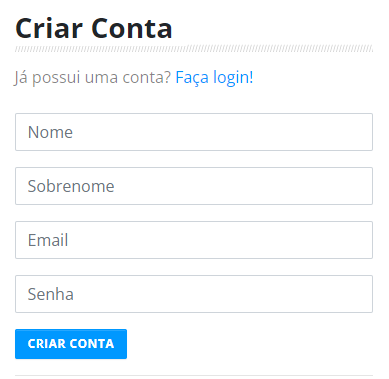Go to login via blue Faça login! text

[x=214, y=77]
